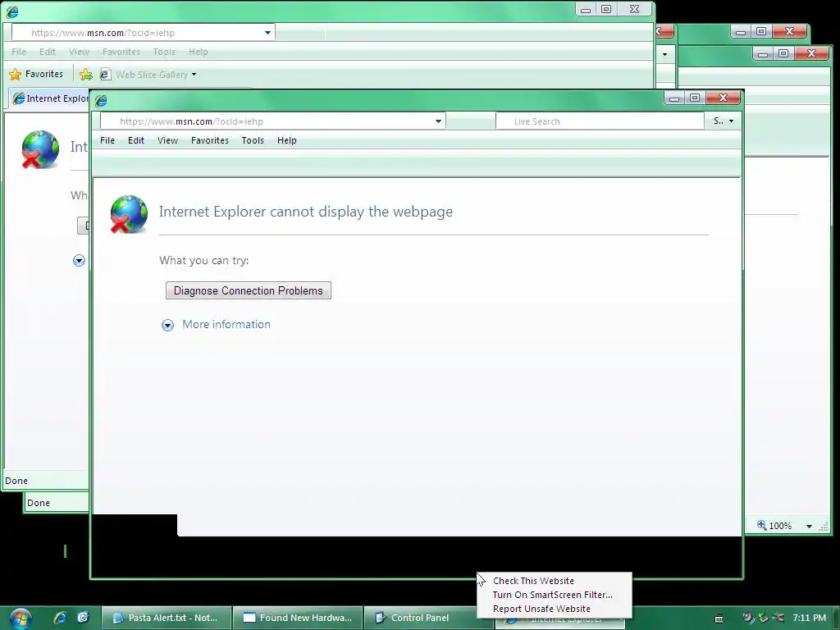Click the Diagnose Connection Problems button
This screenshot has width=840, height=630.
pyautogui.click(x=248, y=290)
